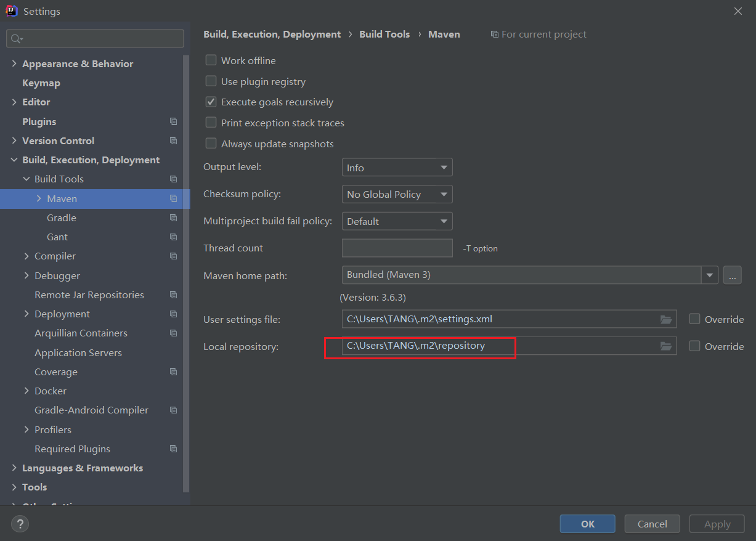This screenshot has width=756, height=541.
Task: Click Build Tools in breadcrumb
Action: pyautogui.click(x=384, y=35)
